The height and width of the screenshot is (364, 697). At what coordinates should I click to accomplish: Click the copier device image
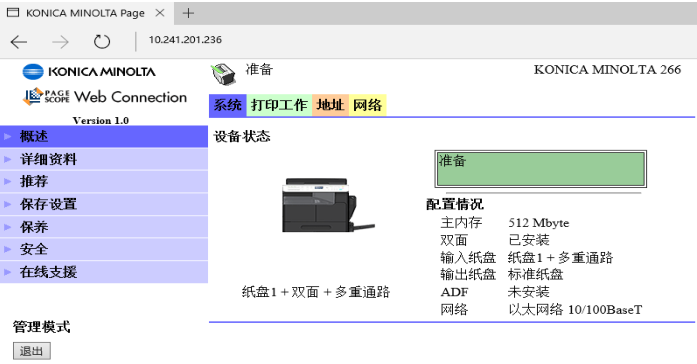click(328, 205)
